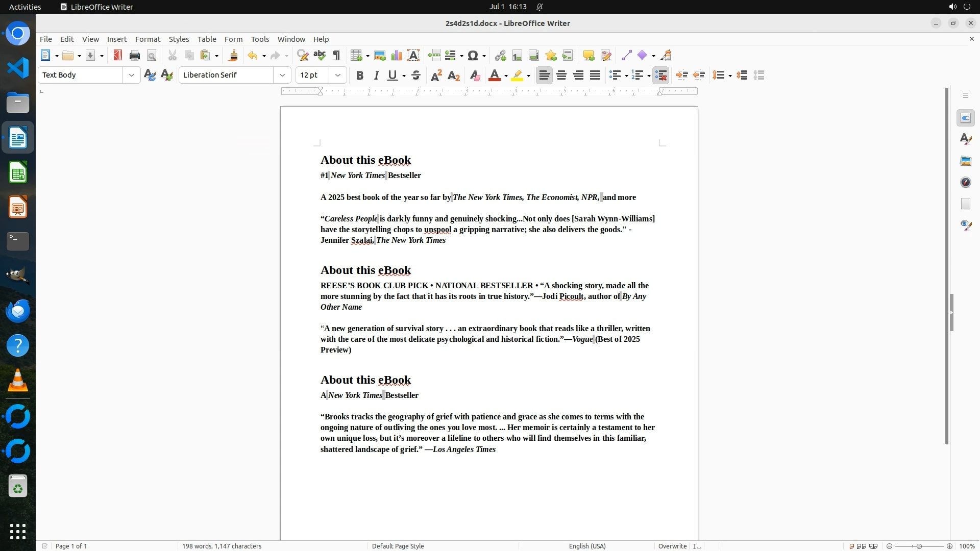The image size is (980, 551).
Task: Click the Insert Image icon
Action: tap(380, 56)
